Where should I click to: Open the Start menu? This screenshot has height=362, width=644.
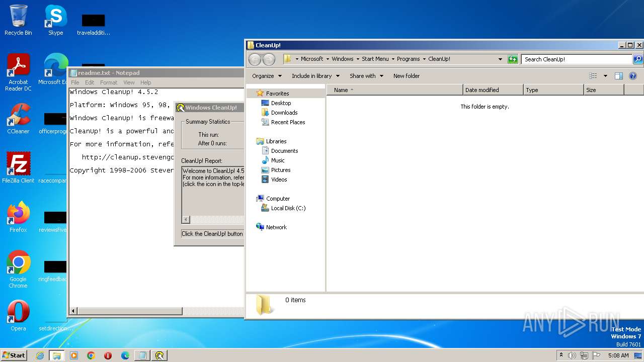[x=14, y=355]
